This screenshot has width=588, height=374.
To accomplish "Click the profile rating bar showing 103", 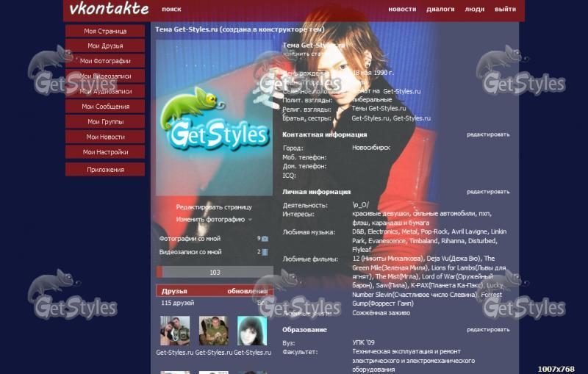I will pyautogui.click(x=215, y=273).
